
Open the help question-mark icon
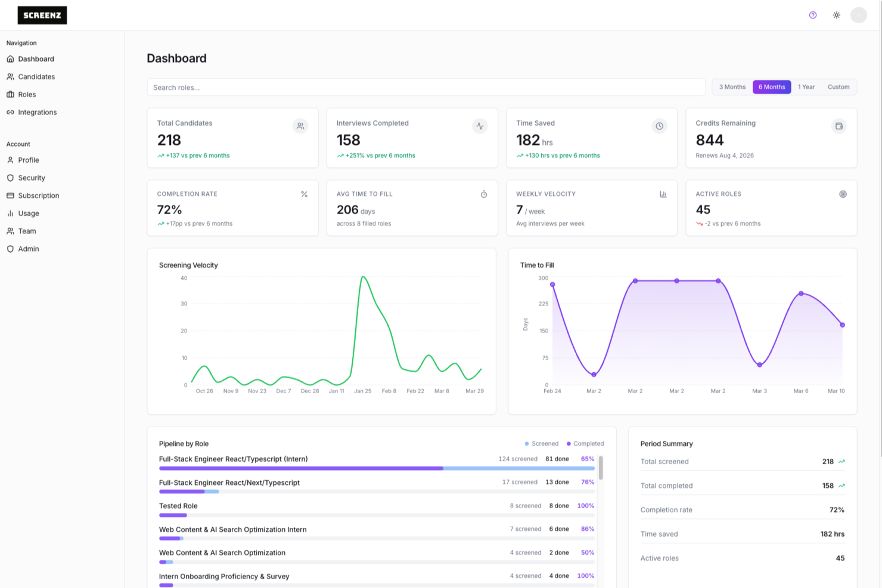[x=813, y=15]
